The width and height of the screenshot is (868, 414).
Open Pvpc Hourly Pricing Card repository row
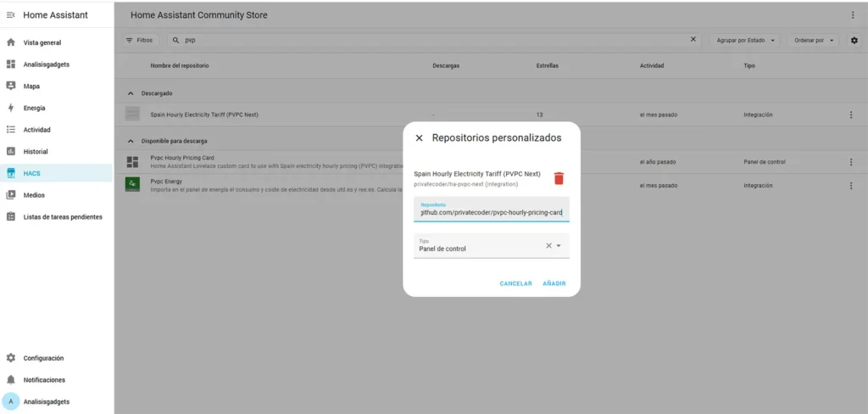pos(491,162)
